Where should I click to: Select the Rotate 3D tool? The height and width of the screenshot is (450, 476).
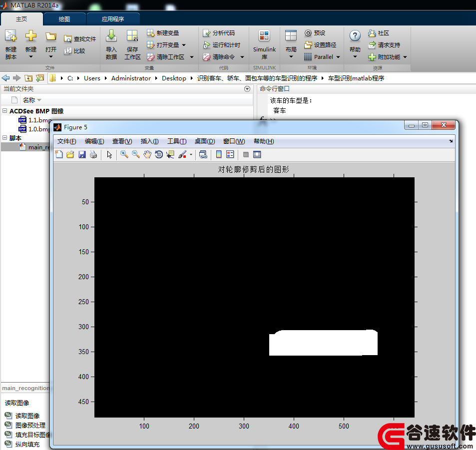[159, 154]
